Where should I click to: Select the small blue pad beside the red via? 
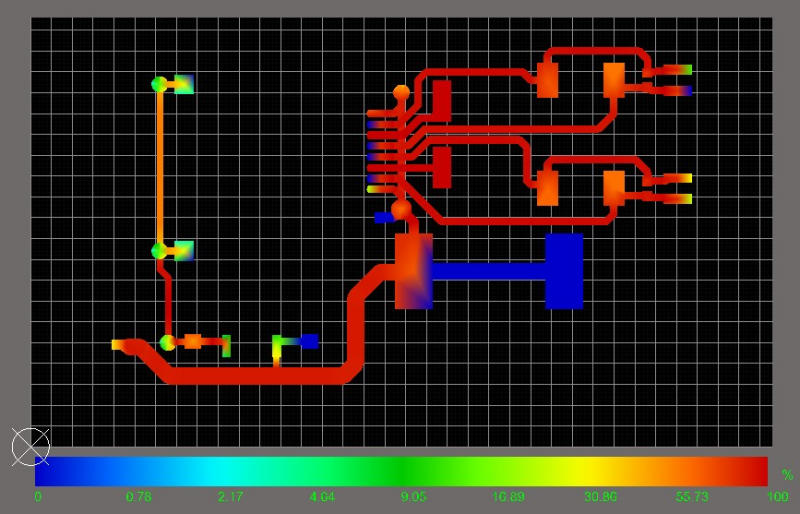[384, 217]
